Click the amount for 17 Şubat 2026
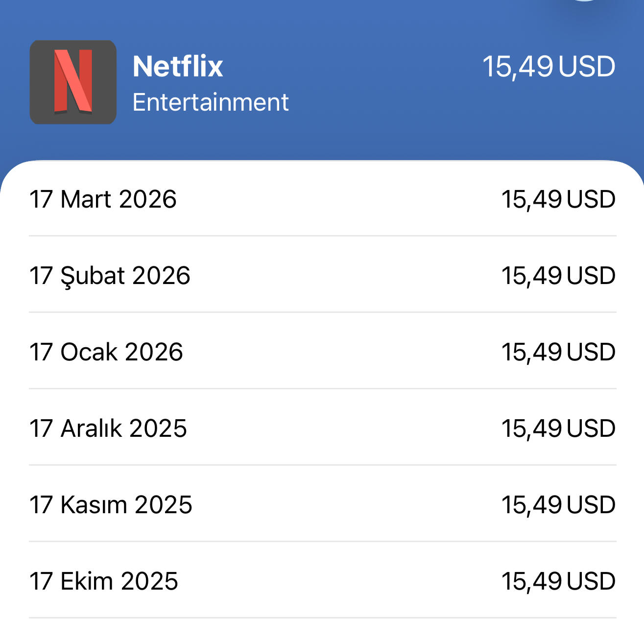Screen dimensions: 644x644 click(x=558, y=276)
